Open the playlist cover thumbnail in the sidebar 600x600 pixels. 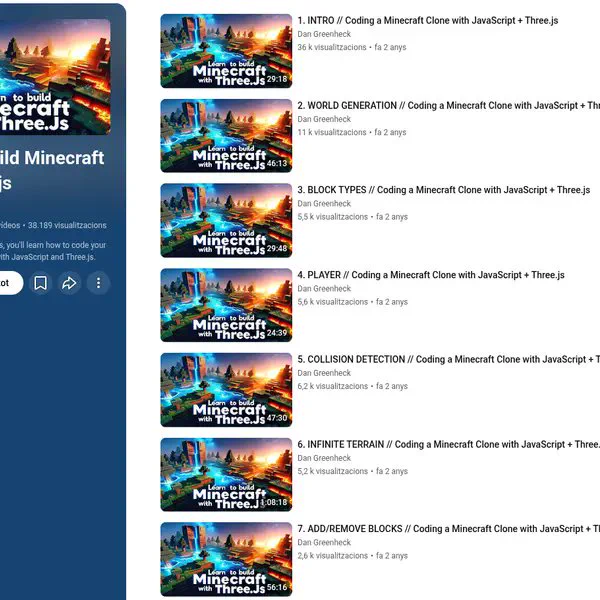(x=55, y=77)
